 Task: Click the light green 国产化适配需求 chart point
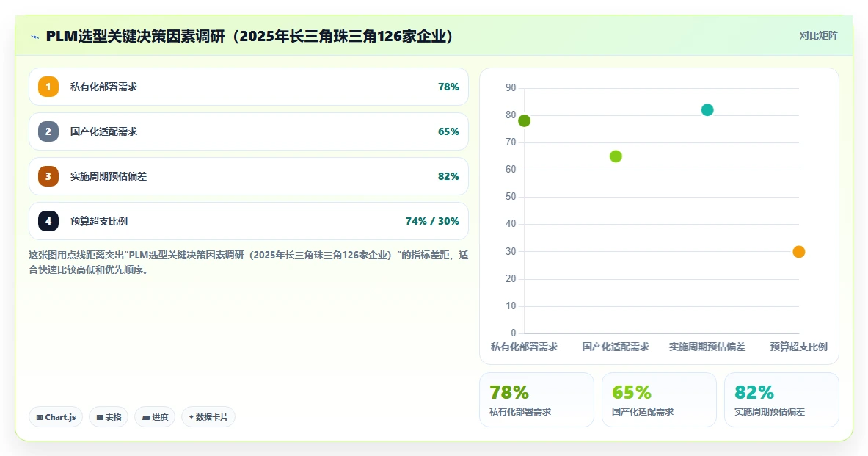coord(616,156)
